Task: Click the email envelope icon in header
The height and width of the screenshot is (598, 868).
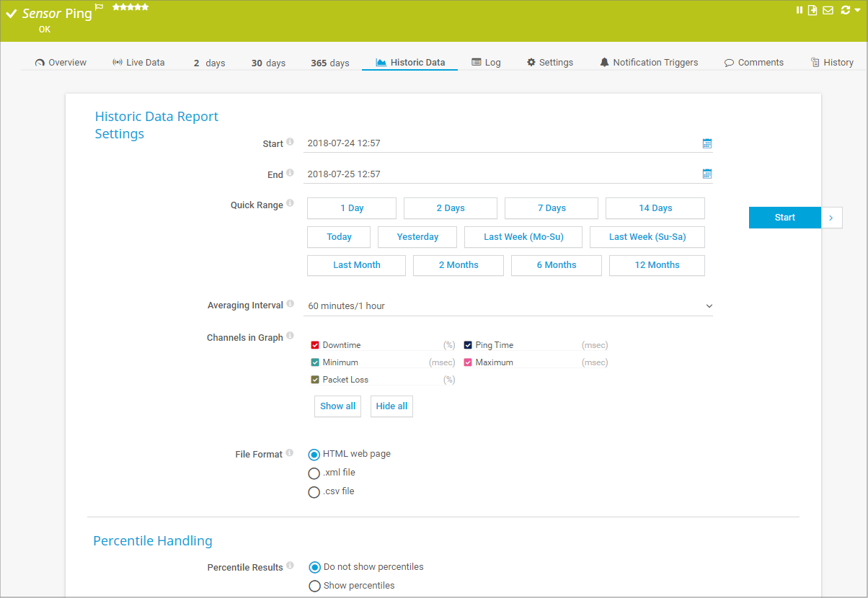Action: coord(827,10)
